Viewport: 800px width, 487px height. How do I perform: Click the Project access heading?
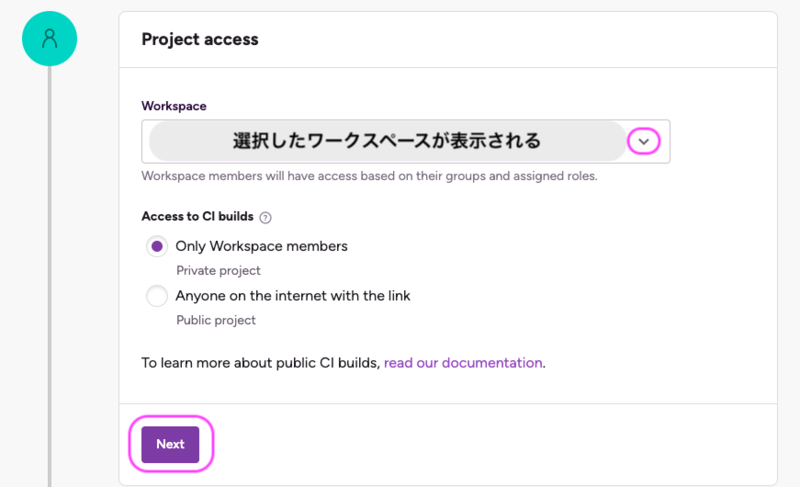[x=200, y=39]
